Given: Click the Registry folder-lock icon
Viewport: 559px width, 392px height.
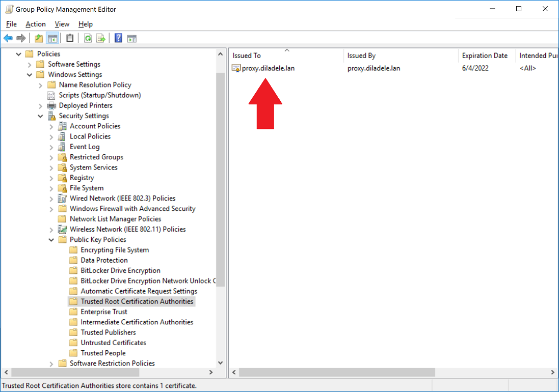Looking at the screenshot, I should click(63, 178).
